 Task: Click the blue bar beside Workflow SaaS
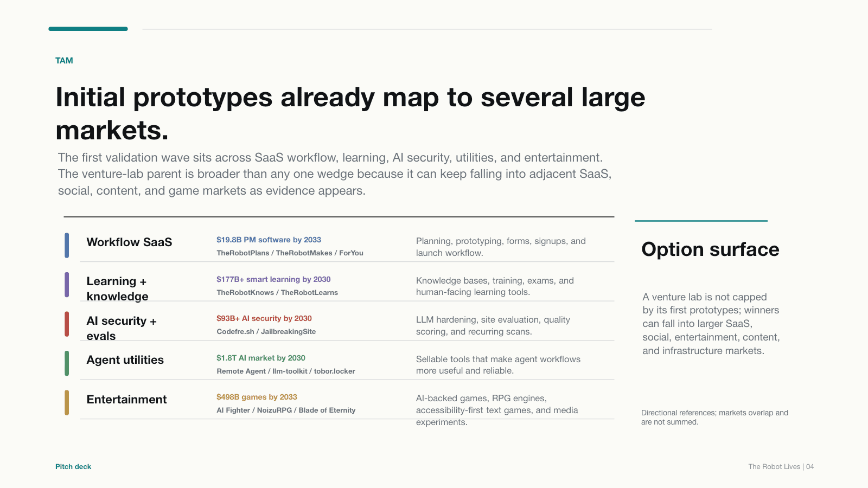67,245
